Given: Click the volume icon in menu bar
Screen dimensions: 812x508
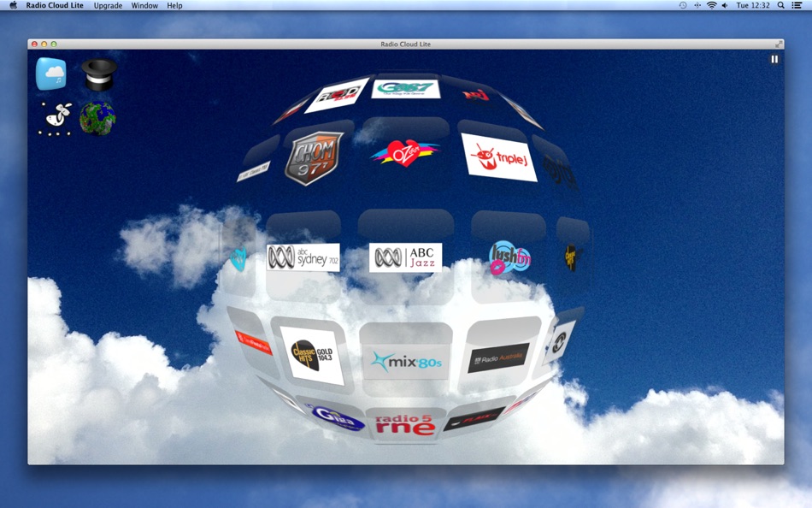Looking at the screenshot, I should pos(725,5).
